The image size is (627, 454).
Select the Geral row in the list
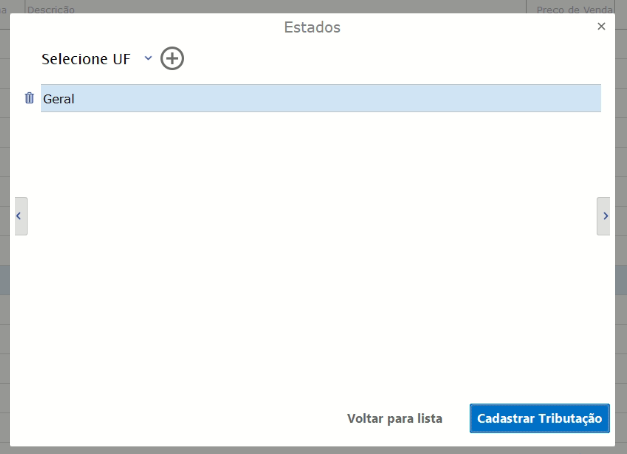click(320, 98)
